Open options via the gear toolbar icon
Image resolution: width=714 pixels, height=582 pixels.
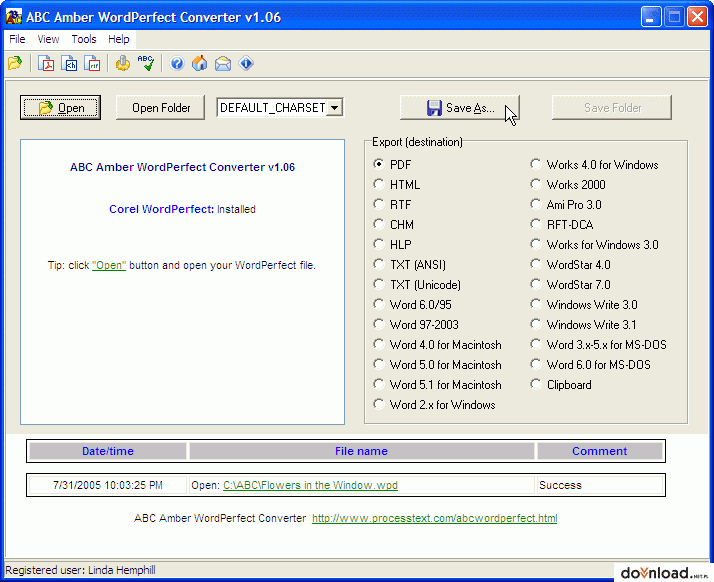(122, 63)
